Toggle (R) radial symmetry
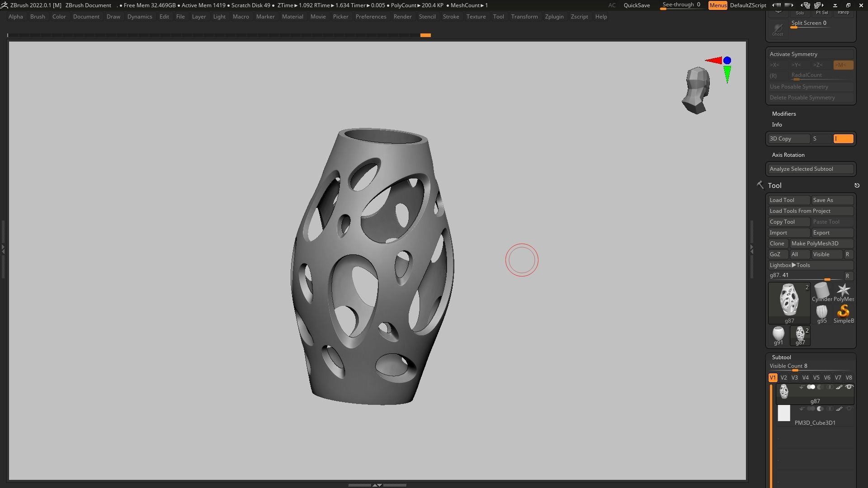This screenshot has height=488, width=868. pos(778,75)
